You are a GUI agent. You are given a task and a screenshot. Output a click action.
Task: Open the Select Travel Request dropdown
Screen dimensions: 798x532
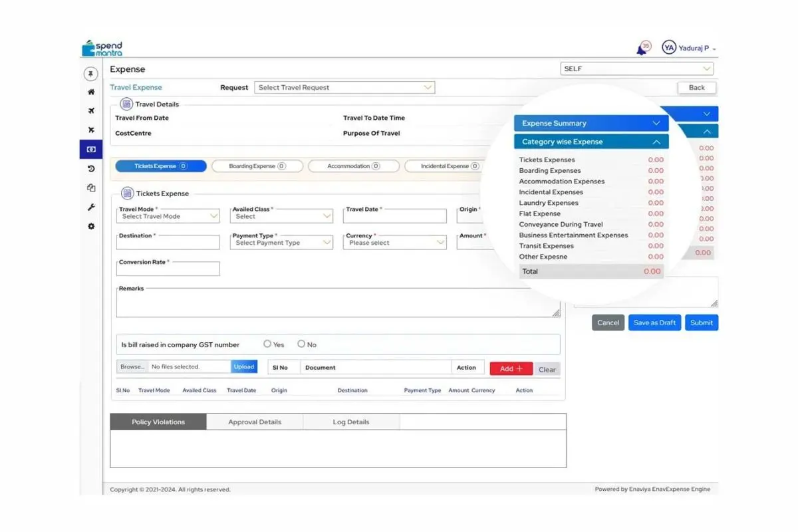point(344,87)
